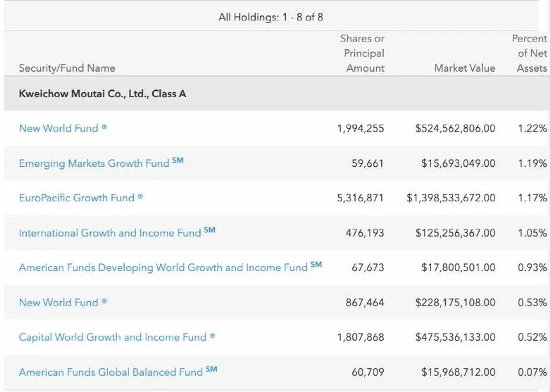The width and height of the screenshot is (550, 392).
Task: Click the Shares or Principal Amount header
Action: 363,54
